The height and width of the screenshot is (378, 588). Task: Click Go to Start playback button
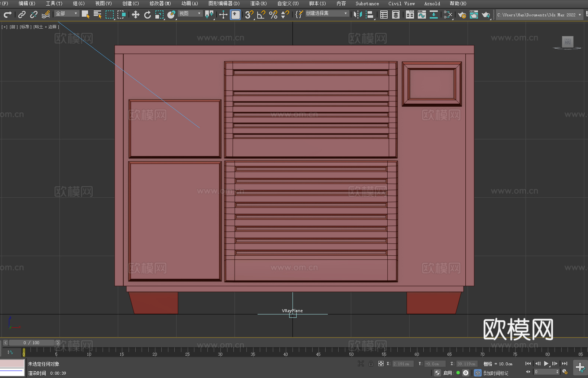coord(528,364)
